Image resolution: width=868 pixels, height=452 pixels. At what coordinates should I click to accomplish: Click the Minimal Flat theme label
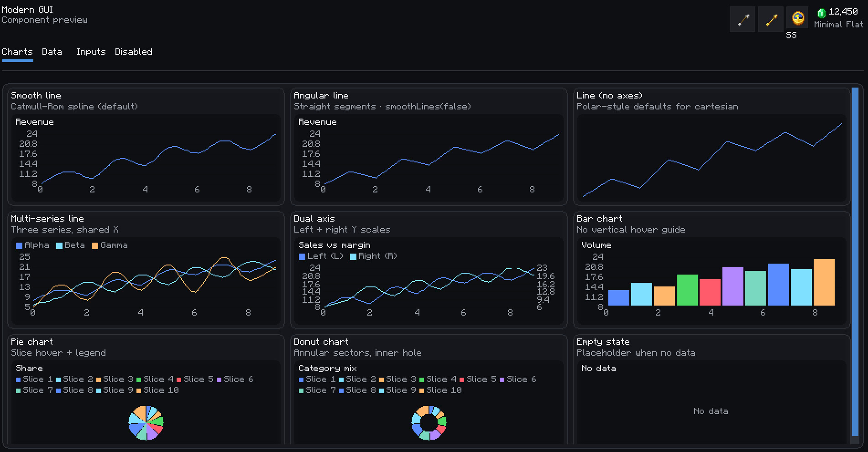[838, 24]
